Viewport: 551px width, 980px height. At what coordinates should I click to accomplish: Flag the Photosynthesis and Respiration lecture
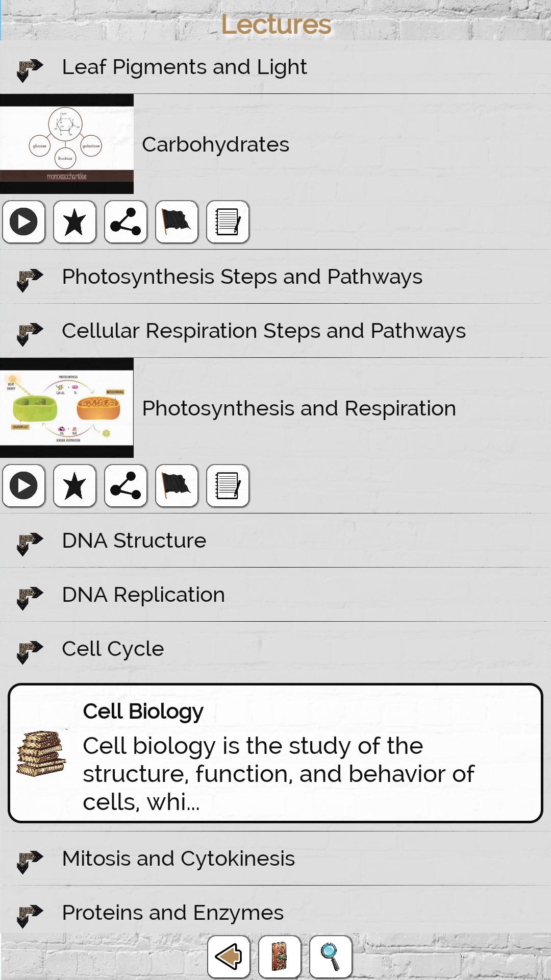177,486
